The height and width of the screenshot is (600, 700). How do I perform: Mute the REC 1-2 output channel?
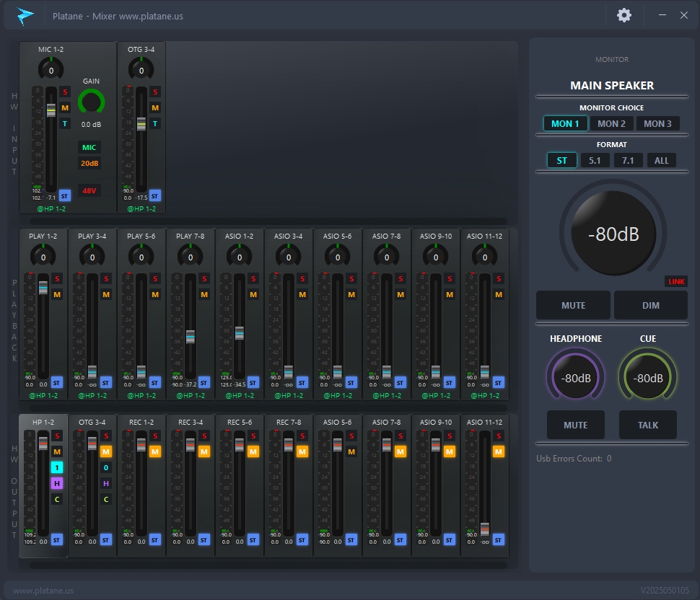(x=155, y=452)
